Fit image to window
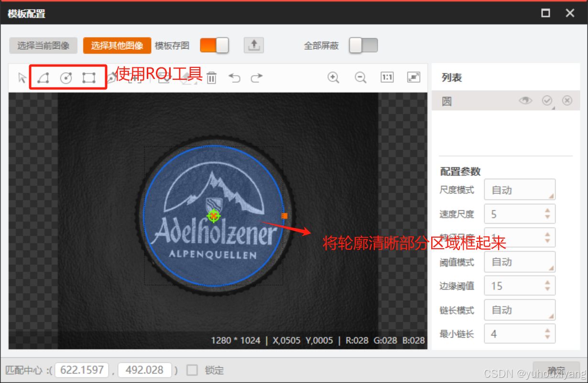Screen dimensions: 588x383 point(414,77)
